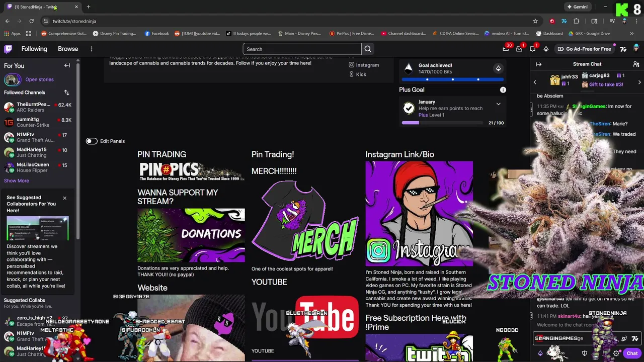Open N1MFtv in Followed Channels

[x=38, y=137]
